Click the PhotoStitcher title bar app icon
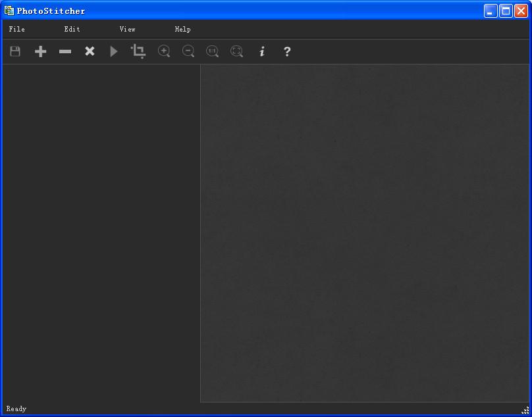This screenshot has height=417, width=532. (x=9, y=11)
